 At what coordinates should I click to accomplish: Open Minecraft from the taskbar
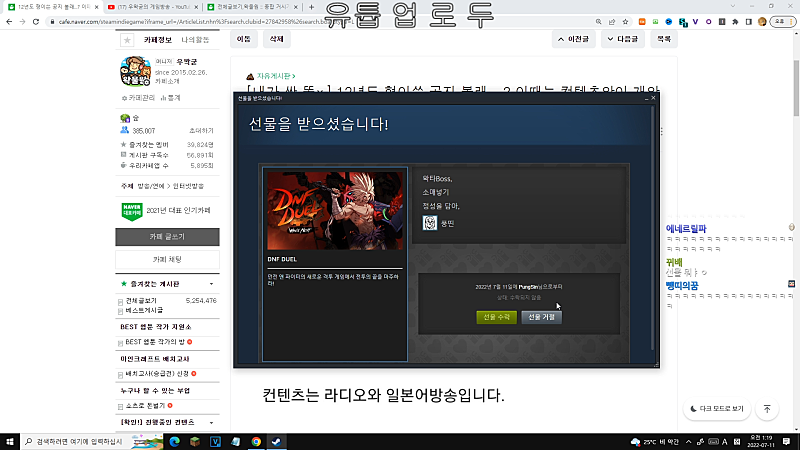click(x=195, y=442)
